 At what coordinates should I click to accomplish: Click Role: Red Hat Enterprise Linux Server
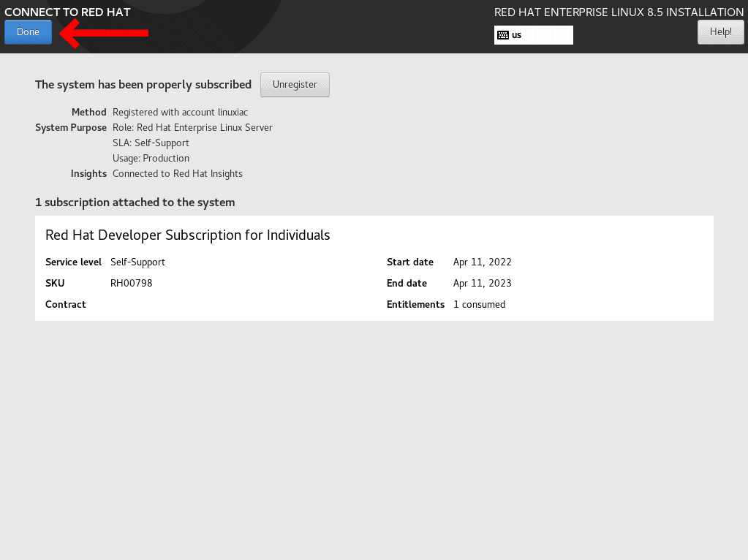(x=193, y=127)
